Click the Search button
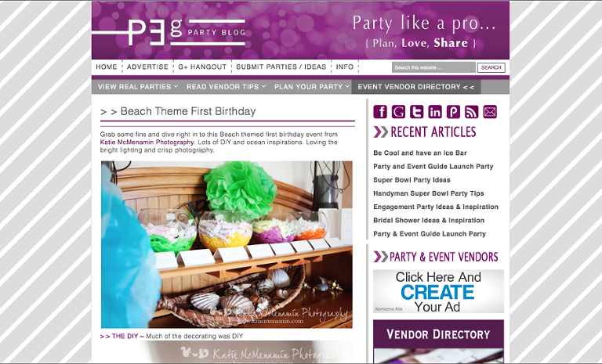 point(491,67)
